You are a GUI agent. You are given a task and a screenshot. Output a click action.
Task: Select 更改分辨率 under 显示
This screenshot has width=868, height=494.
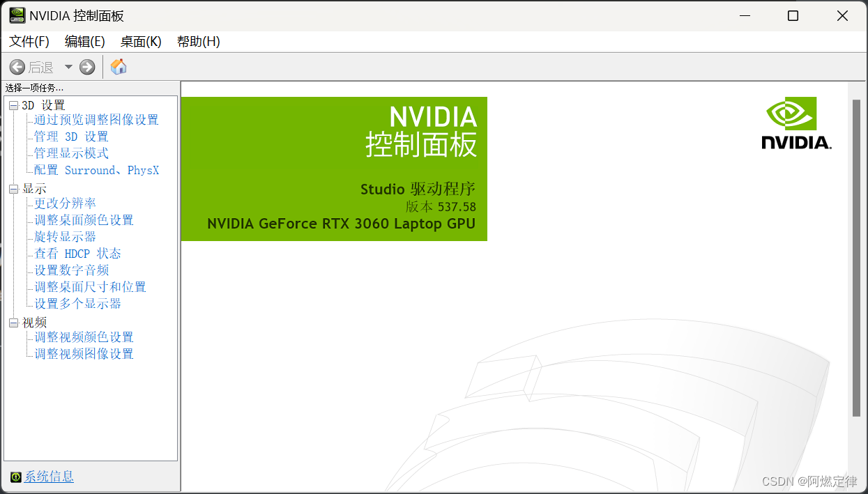[x=64, y=203]
